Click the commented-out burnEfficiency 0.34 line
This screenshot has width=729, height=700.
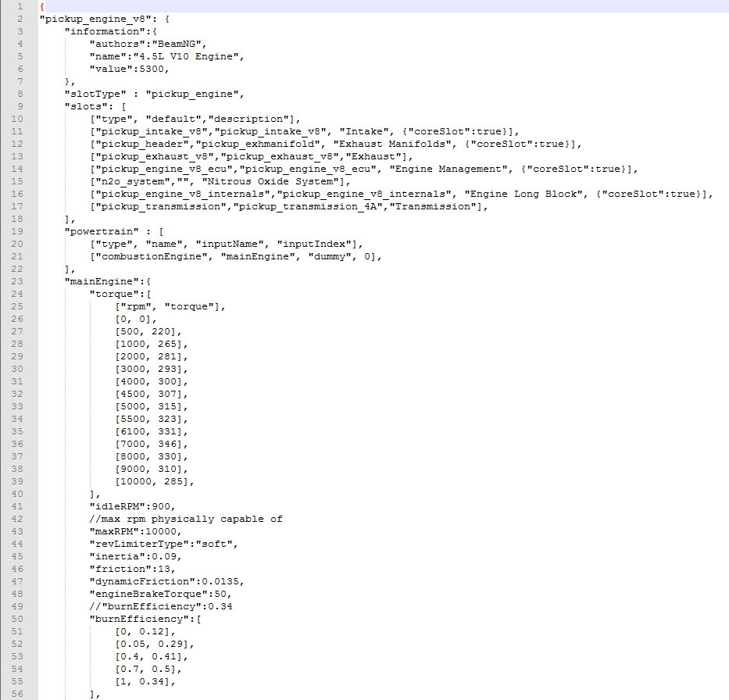point(160,606)
